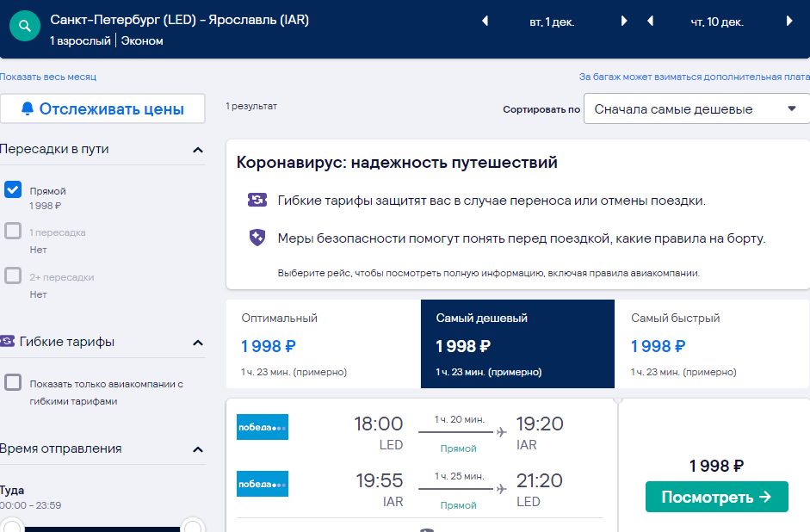Select the Самый быстрый tab

point(712,344)
